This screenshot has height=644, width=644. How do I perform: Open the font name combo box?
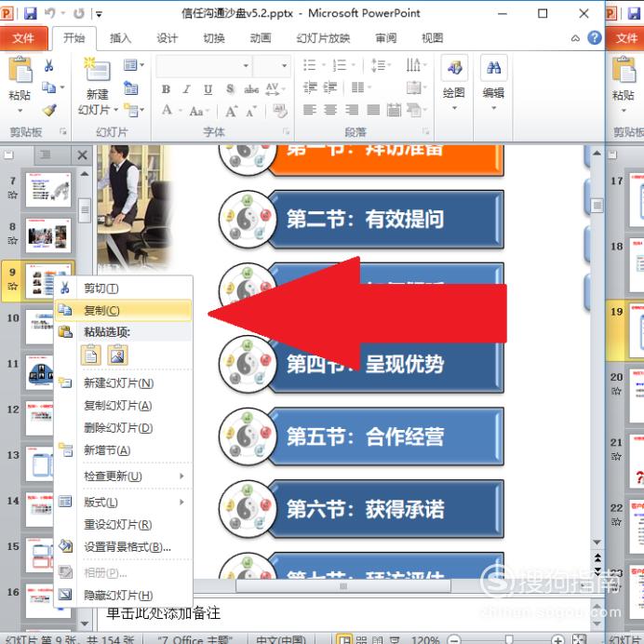pyautogui.click(x=204, y=66)
